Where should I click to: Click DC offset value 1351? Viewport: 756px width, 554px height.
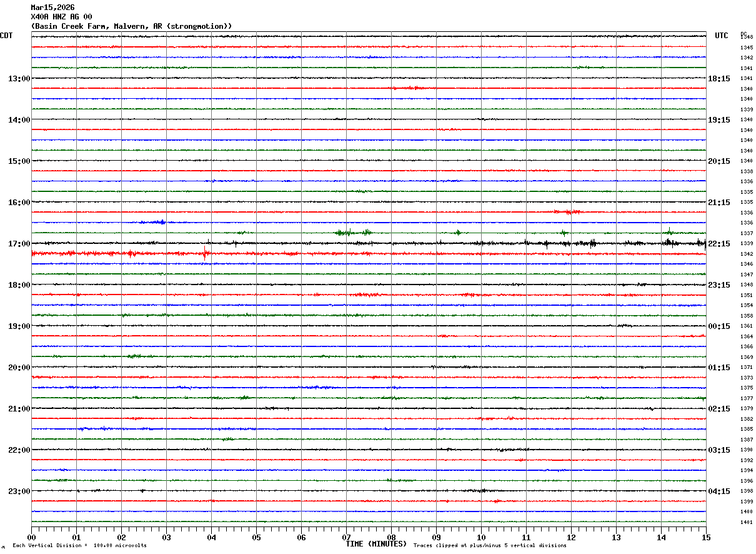[x=747, y=295]
